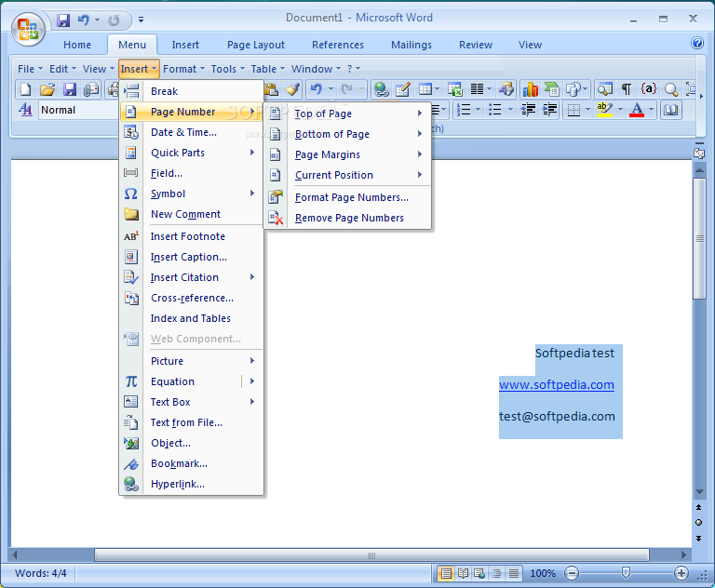Click the Decrease Indent icon
The height and width of the screenshot is (588, 715).
pyautogui.click(x=529, y=110)
